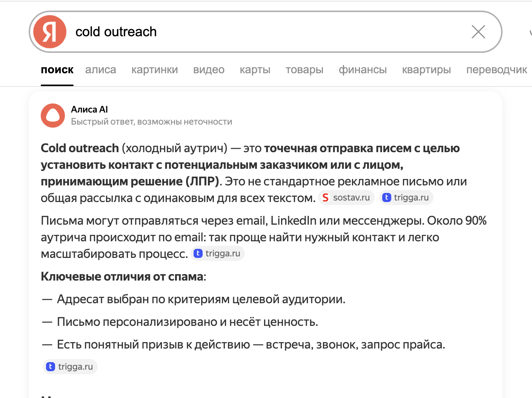The width and height of the screenshot is (532, 398).
Task: Click the magnifier-area Yandex search branding icon
Action: point(49,32)
